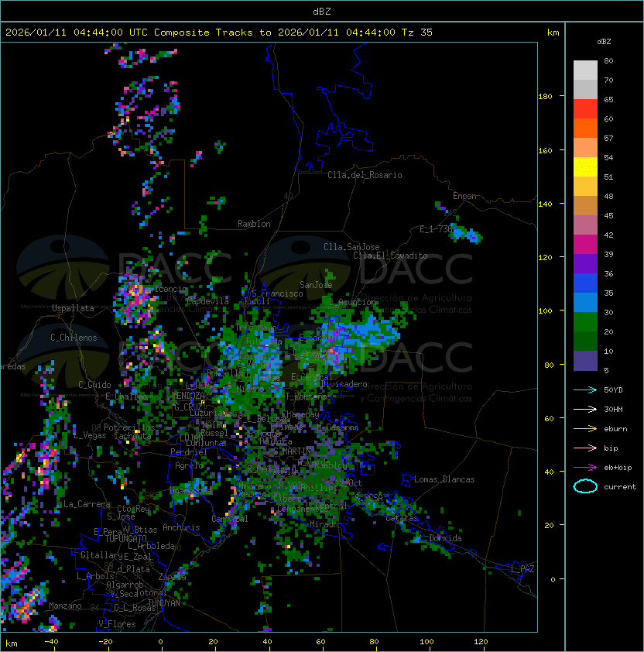Screen dimensions: 644x652
Task: Click the 'Composite Tracks' timestamp header text
Action: pos(219,33)
